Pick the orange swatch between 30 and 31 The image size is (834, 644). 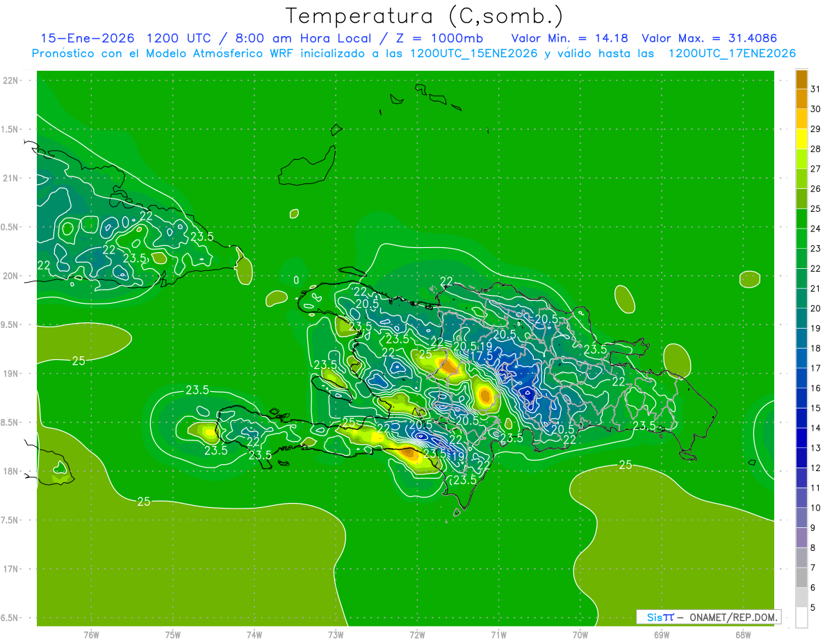click(801, 99)
